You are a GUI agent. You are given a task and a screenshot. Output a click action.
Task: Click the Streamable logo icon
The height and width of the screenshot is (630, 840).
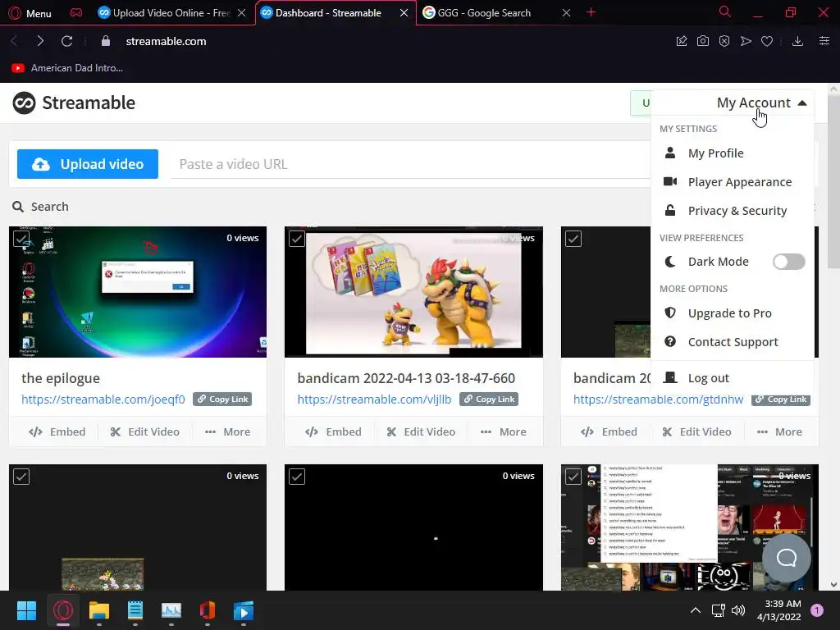[x=24, y=103]
